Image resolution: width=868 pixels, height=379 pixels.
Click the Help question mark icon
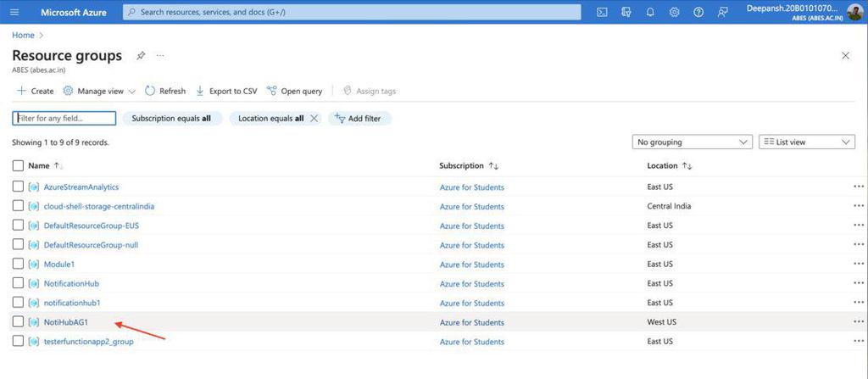[698, 12]
